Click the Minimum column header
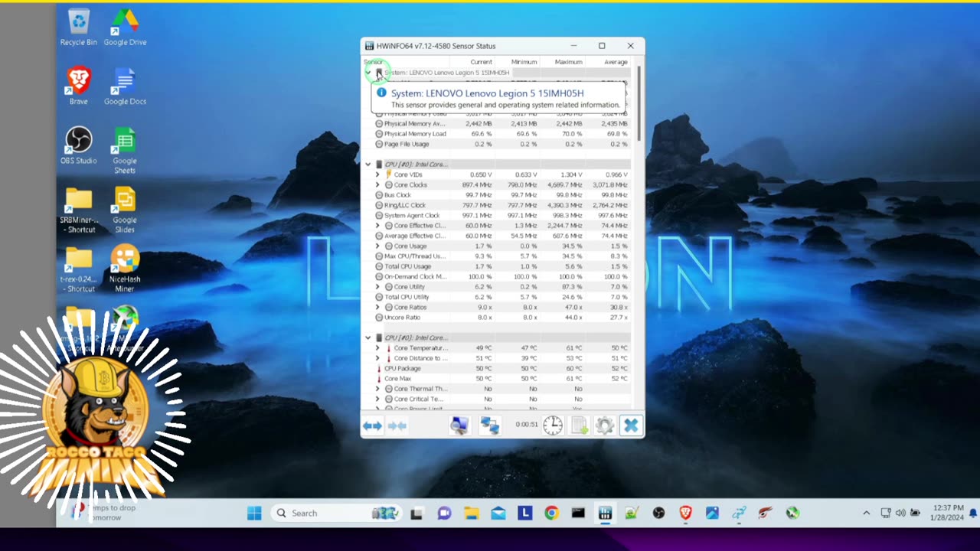 (x=518, y=62)
